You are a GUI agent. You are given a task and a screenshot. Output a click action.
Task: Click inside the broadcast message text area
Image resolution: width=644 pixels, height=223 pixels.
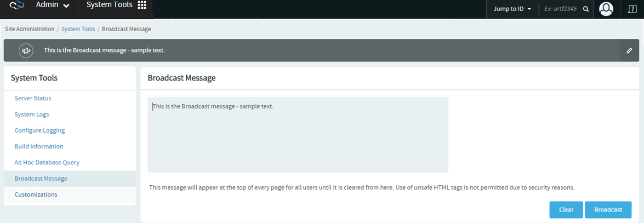coord(298,135)
